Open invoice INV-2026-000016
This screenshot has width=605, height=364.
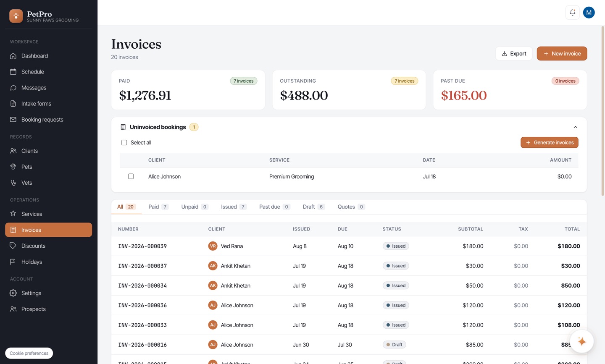[x=142, y=345]
